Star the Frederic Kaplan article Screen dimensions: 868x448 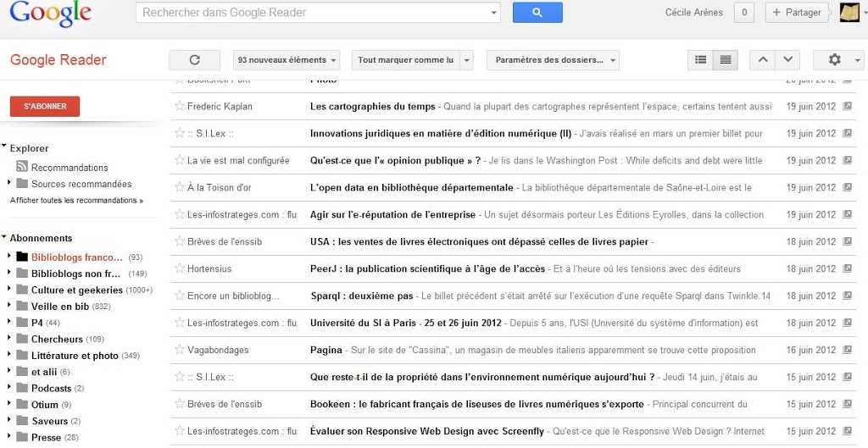tap(180, 106)
